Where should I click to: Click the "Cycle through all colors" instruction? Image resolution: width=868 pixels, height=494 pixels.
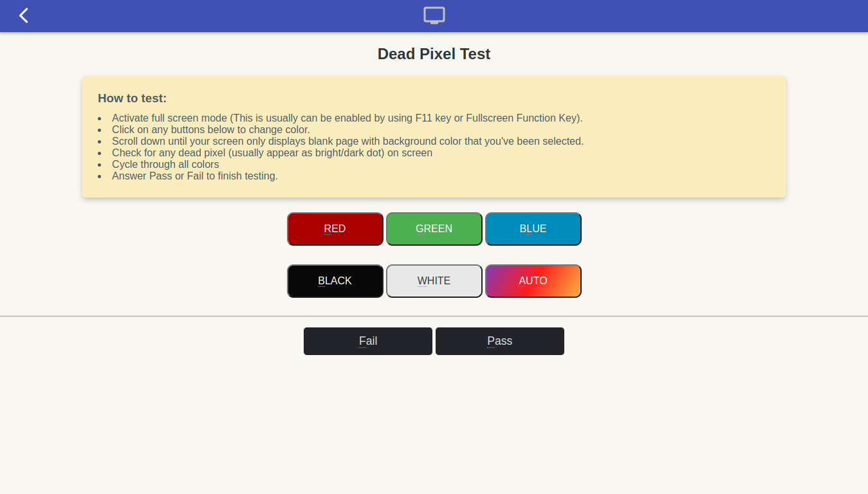(x=165, y=165)
